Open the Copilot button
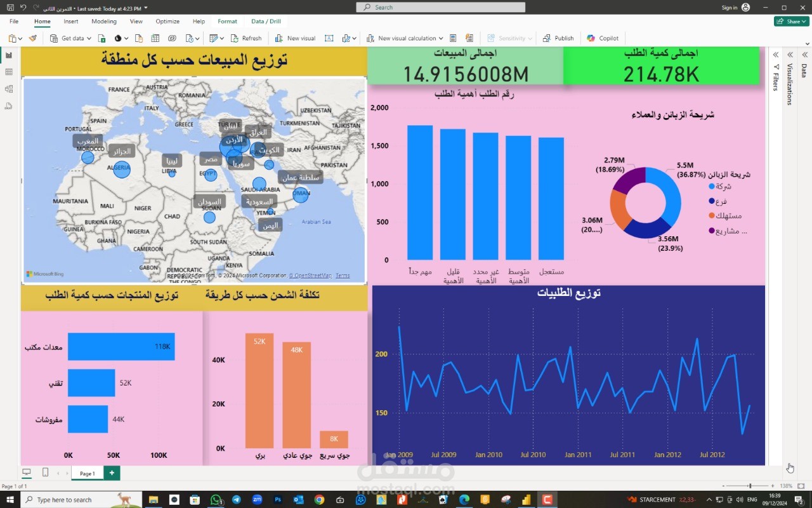The width and height of the screenshot is (812, 508). (x=603, y=38)
